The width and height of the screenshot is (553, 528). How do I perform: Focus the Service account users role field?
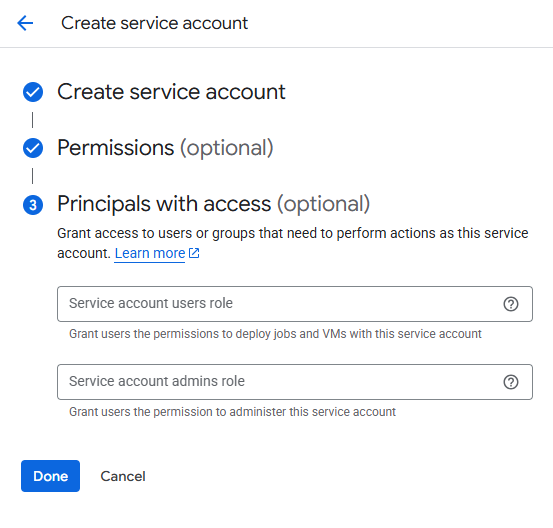(x=295, y=304)
